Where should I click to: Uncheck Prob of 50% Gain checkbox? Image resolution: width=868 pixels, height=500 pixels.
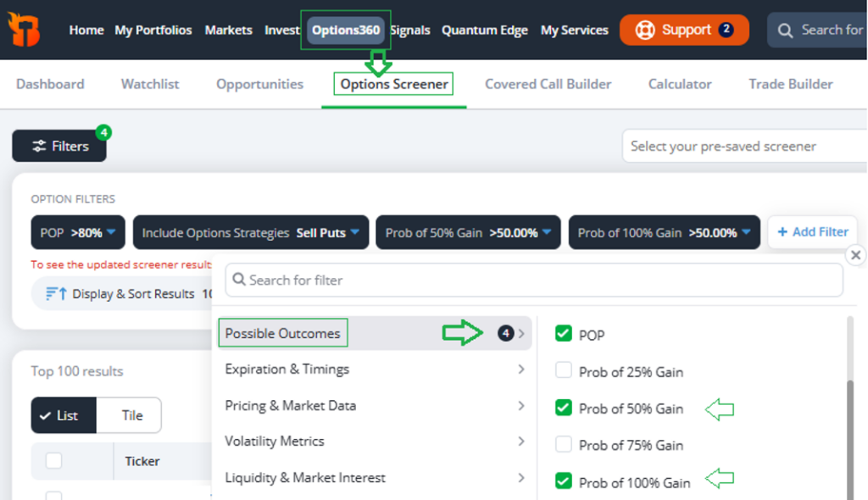coord(564,408)
